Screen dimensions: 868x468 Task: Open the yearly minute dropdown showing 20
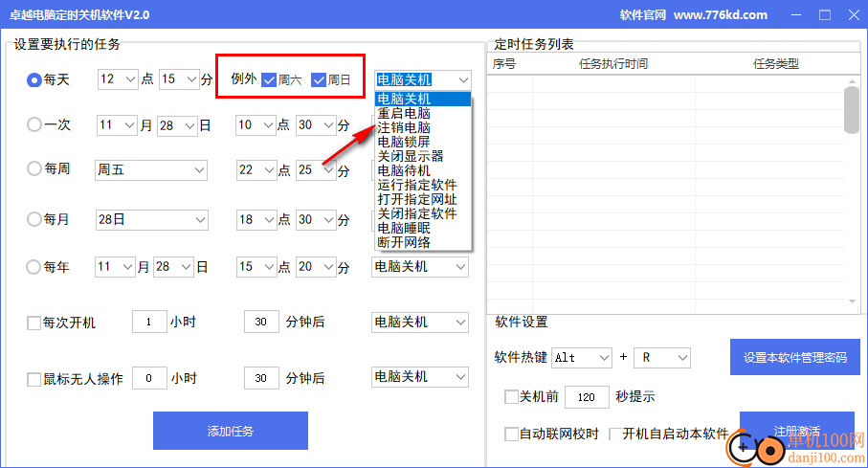(316, 267)
